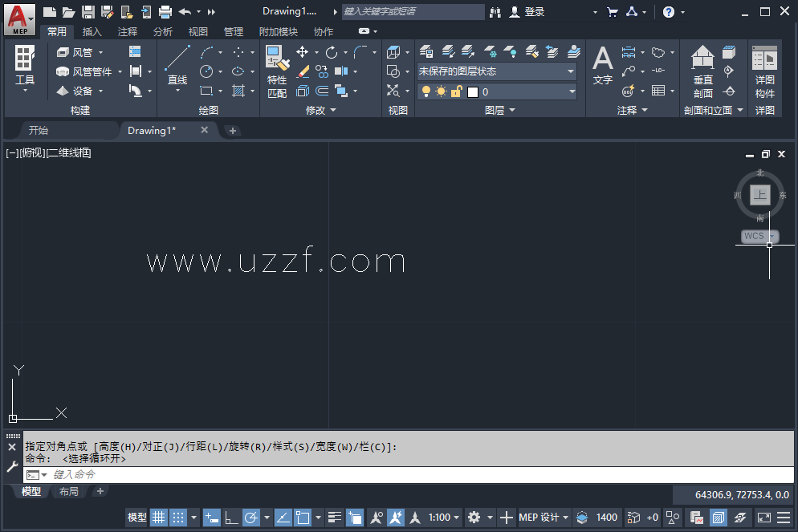The width and height of the screenshot is (798, 532).
Task: Open the 视图 ribbon tab
Action: coord(197,31)
